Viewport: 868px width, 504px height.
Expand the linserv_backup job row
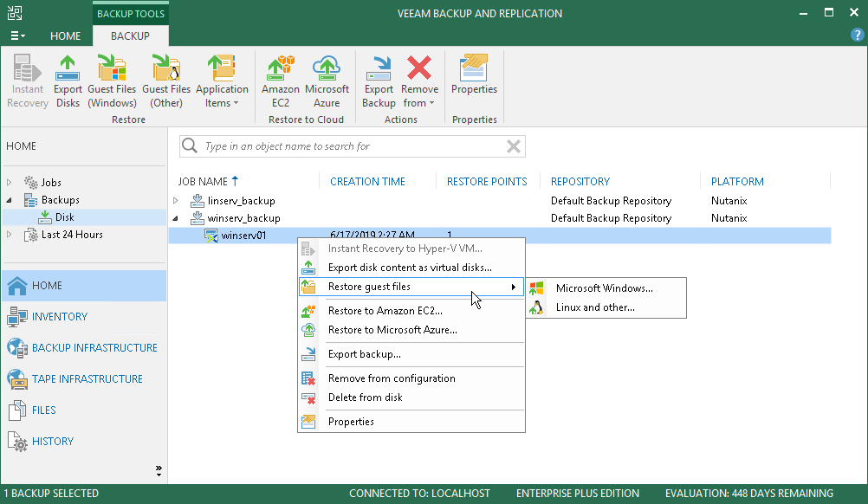[x=176, y=201]
